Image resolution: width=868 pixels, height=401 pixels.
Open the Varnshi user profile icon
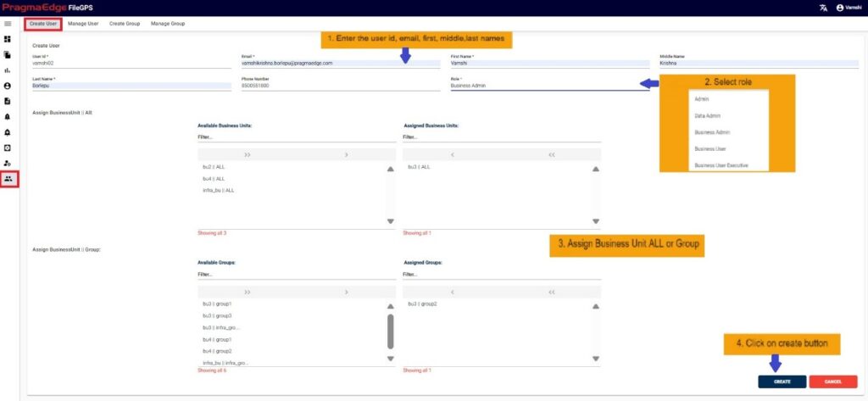(840, 8)
